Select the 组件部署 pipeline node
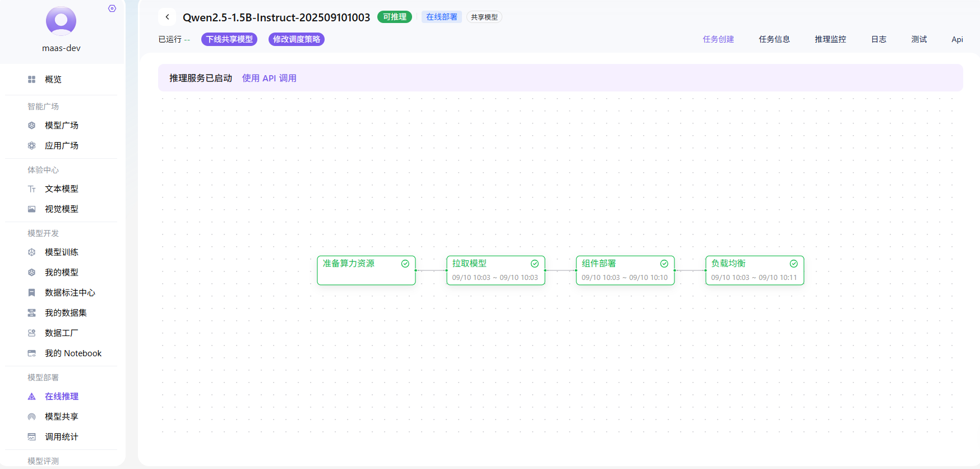980x469 pixels. [625, 270]
